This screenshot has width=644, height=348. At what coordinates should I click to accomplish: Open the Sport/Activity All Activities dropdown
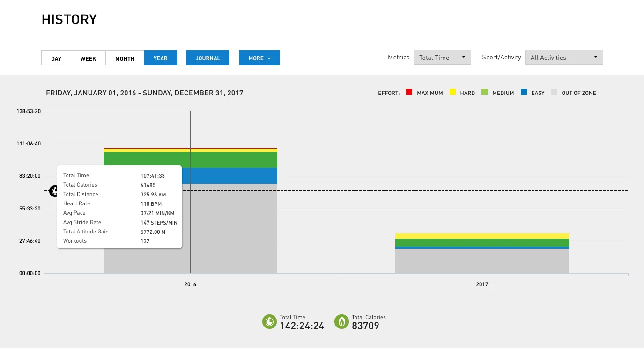[563, 58]
